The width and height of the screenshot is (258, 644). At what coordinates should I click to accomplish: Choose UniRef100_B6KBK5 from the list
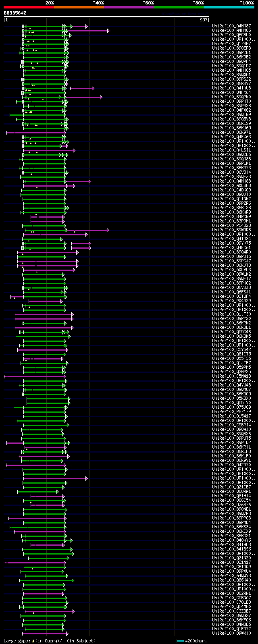click(x=231, y=337)
